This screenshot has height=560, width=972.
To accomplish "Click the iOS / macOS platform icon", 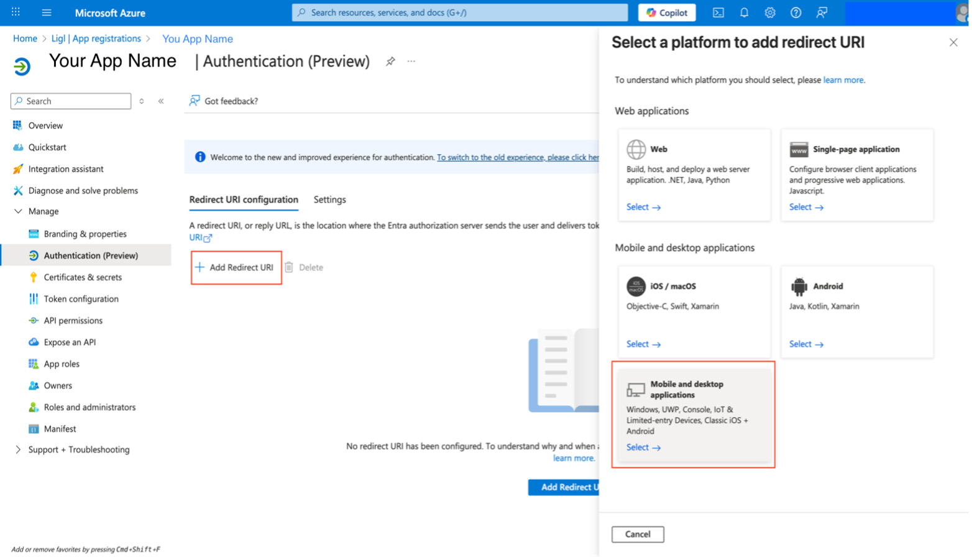I will click(636, 287).
